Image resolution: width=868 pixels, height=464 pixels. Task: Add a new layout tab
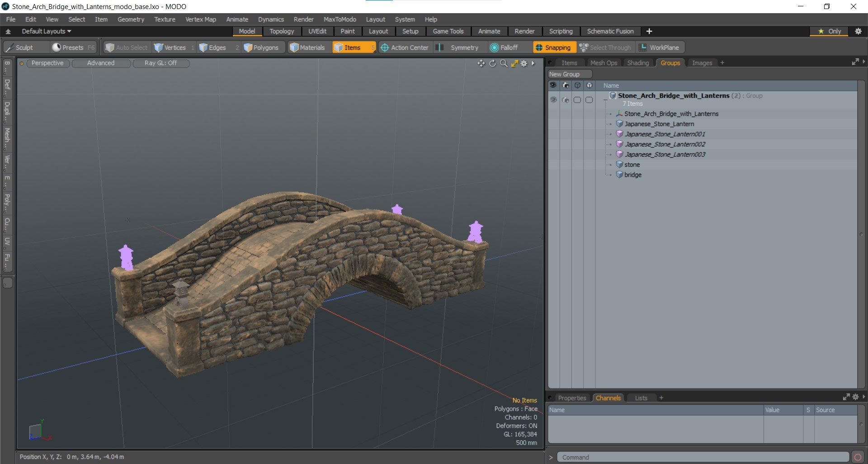click(x=649, y=31)
